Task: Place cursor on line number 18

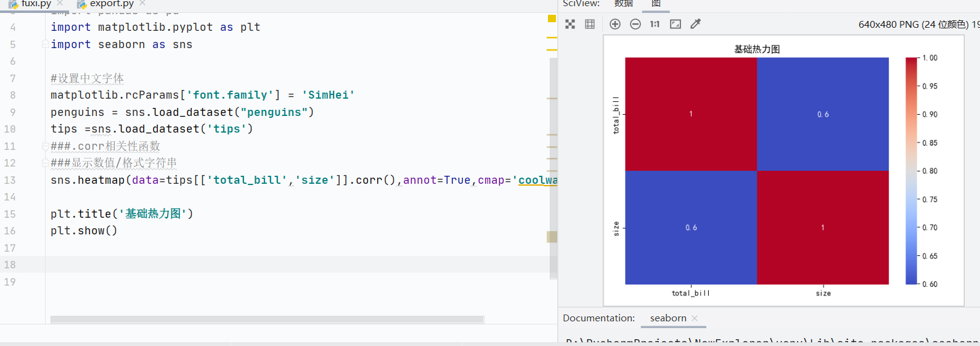Action: pyautogui.click(x=10, y=265)
